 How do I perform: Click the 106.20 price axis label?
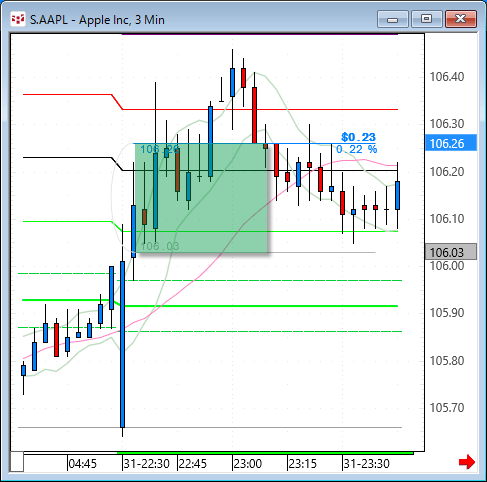point(447,172)
